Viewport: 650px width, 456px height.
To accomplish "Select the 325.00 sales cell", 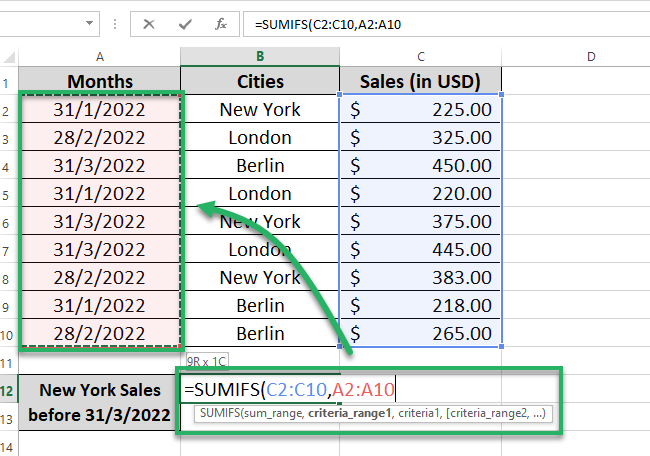I will [420, 137].
